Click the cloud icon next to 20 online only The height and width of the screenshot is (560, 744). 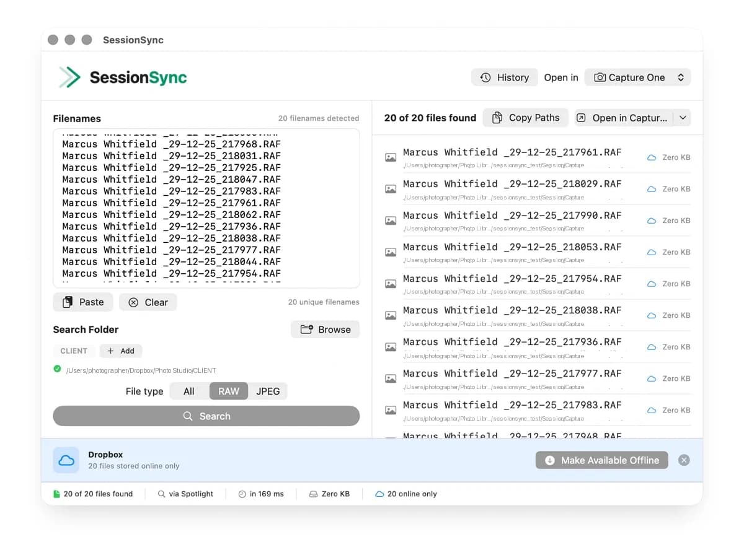click(378, 494)
